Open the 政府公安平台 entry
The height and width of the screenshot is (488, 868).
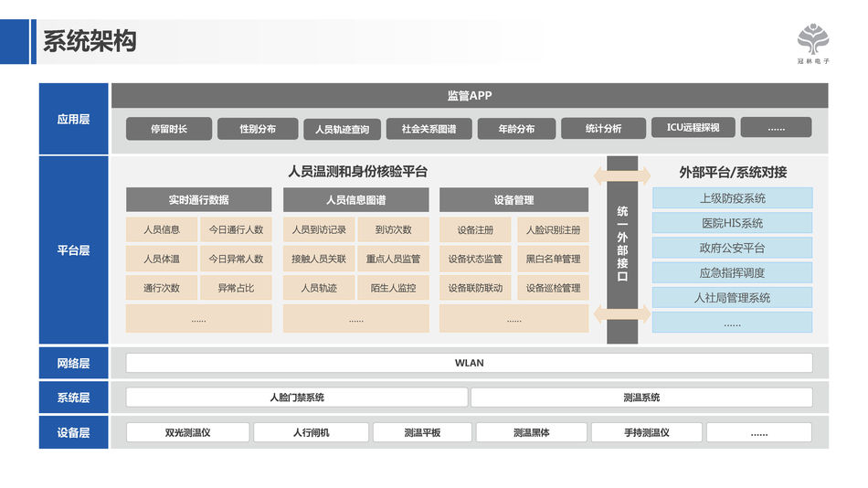coord(732,248)
